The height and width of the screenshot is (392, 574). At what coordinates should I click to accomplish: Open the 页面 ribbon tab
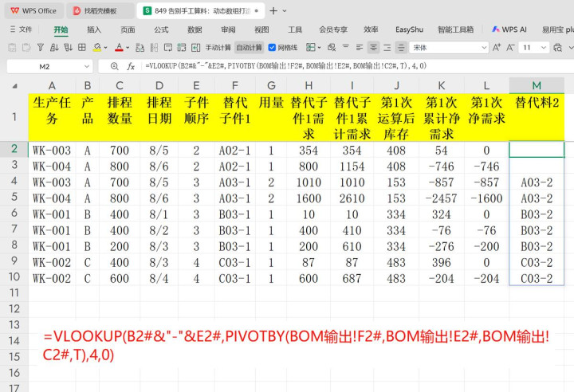128,29
